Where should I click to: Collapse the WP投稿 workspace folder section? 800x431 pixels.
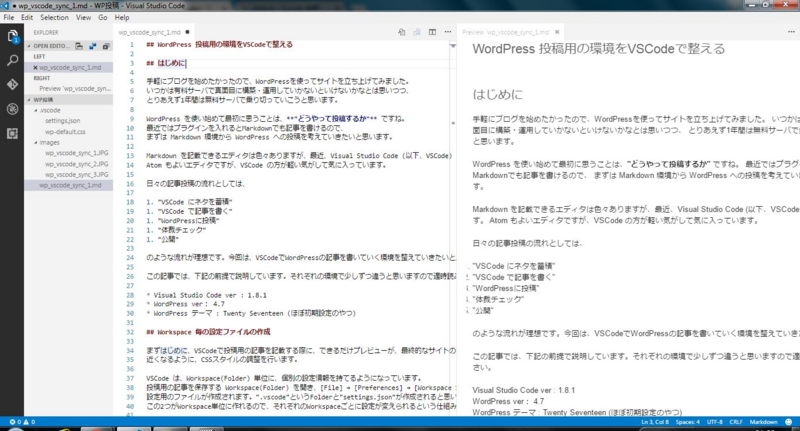click(29, 99)
